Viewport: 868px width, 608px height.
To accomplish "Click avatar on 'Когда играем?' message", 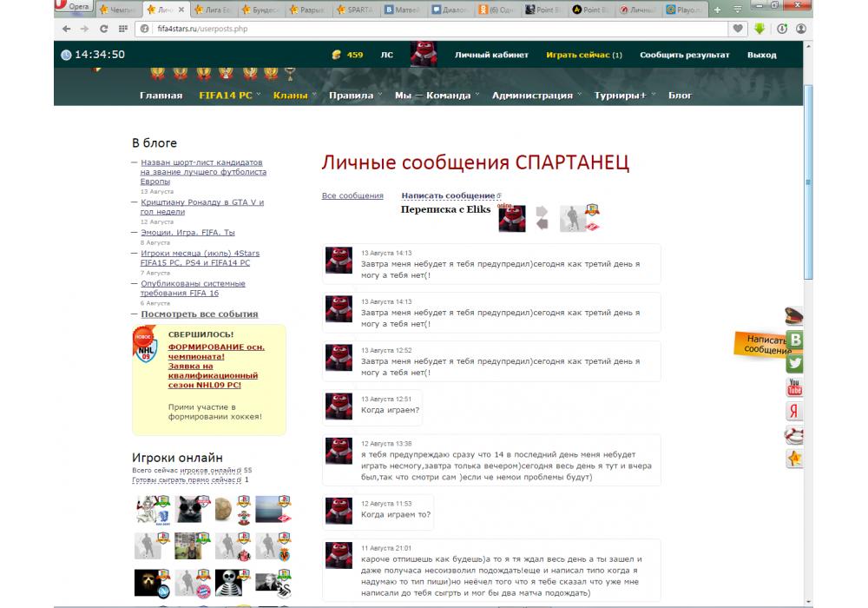I will [x=339, y=406].
